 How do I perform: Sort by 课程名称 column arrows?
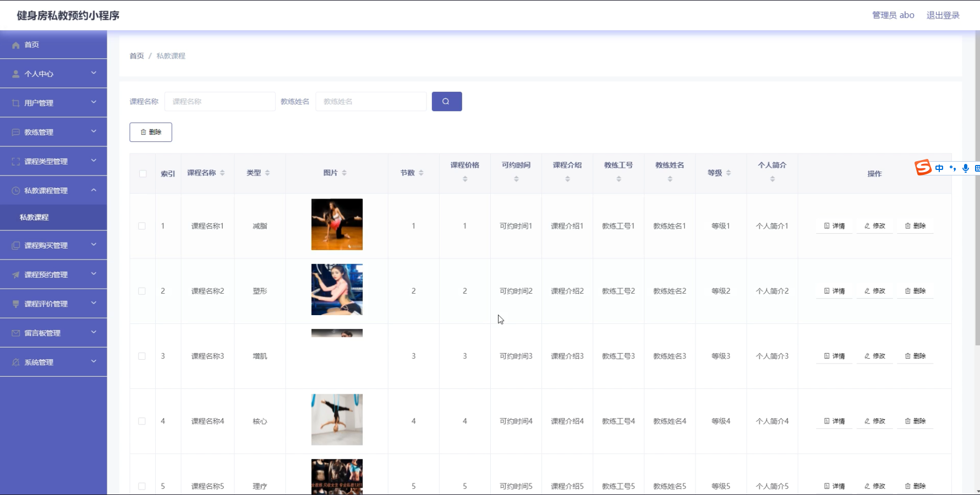tap(222, 173)
